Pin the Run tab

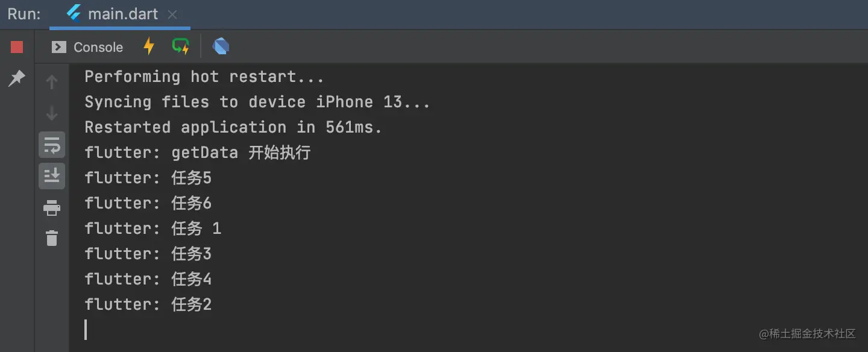(17, 78)
